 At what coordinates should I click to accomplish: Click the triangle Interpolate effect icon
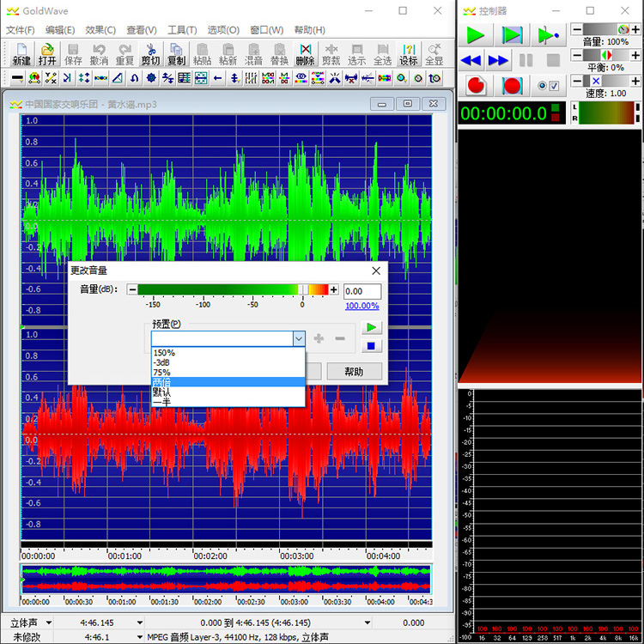[x=118, y=78]
